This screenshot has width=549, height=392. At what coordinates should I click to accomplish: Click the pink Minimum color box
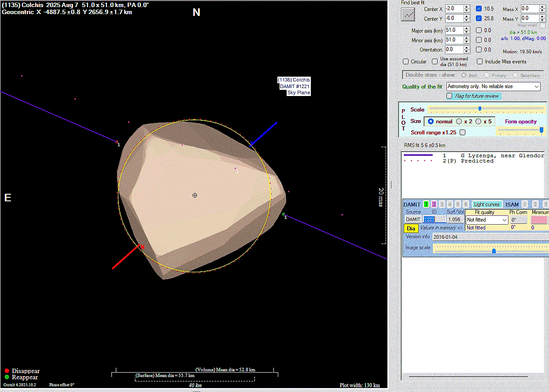tap(539, 219)
